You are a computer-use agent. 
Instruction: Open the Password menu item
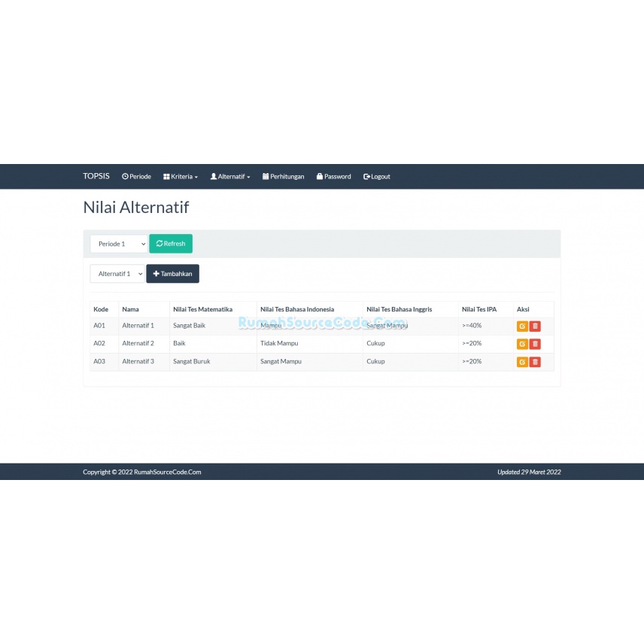click(333, 177)
